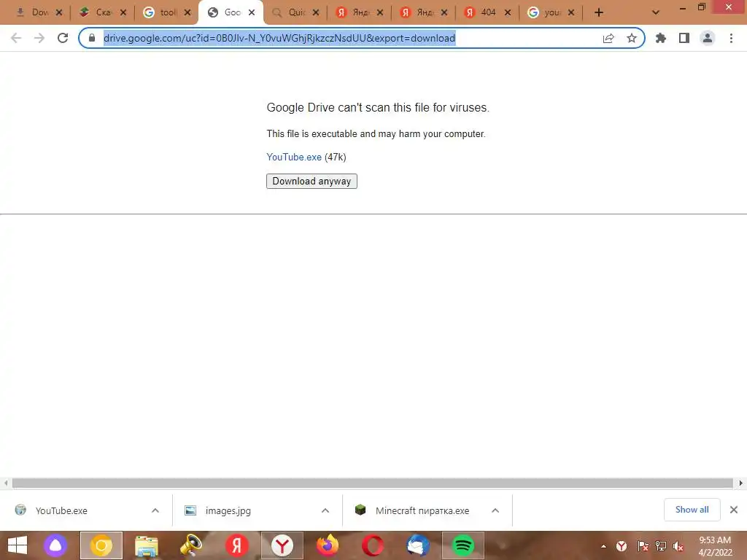This screenshot has width=747, height=560.
Task: Reload the page with the refresh icon
Action: point(63,38)
